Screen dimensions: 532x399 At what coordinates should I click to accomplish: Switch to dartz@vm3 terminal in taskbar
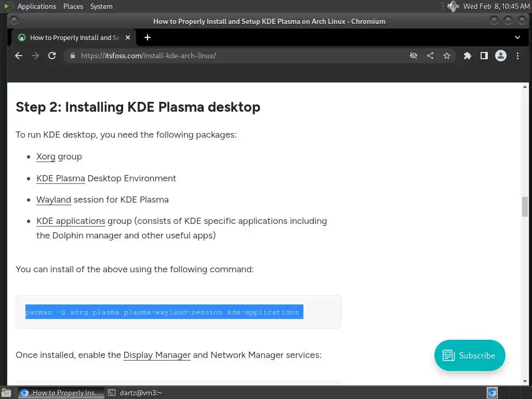point(135,393)
